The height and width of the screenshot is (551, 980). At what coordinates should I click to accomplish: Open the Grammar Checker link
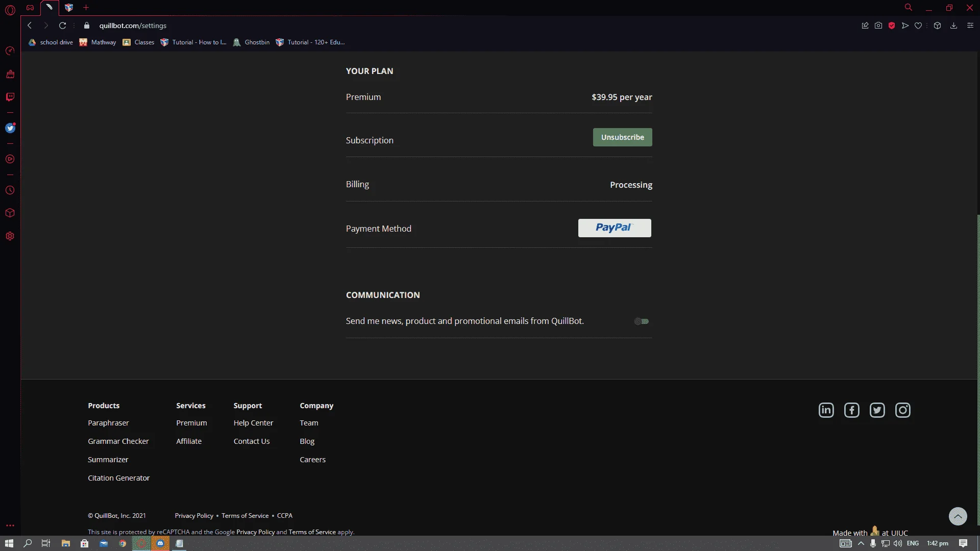118,441
